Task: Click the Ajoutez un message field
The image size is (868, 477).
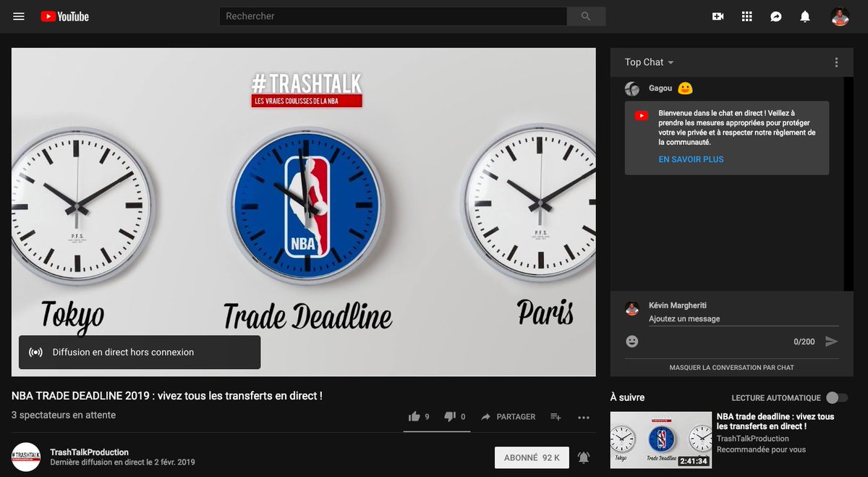Action: (744, 319)
